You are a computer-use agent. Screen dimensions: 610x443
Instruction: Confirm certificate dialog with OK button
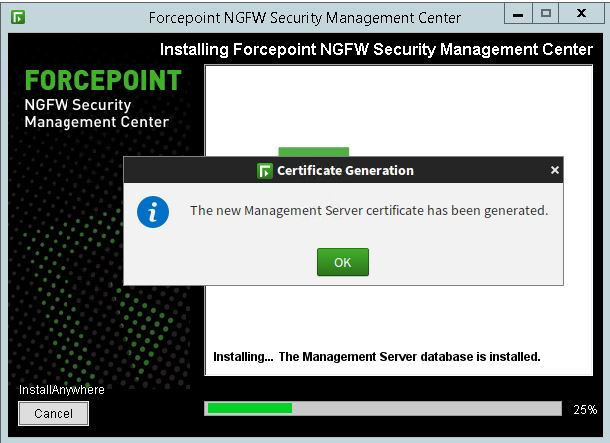pos(343,262)
